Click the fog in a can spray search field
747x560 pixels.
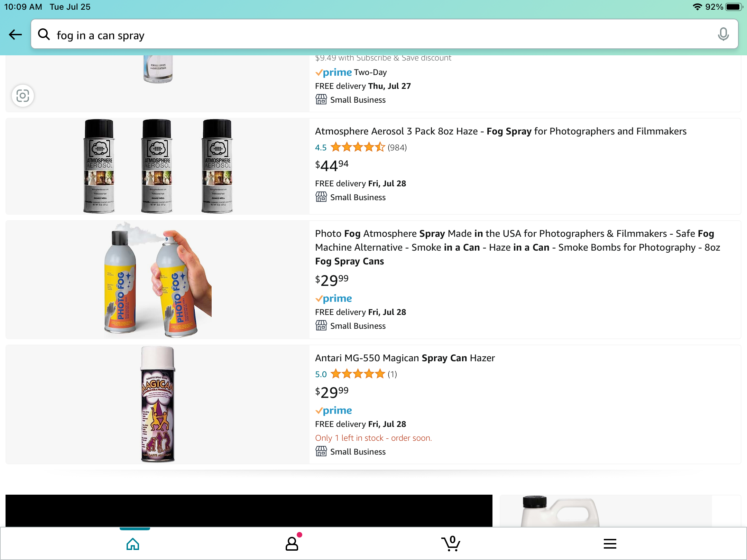(x=380, y=35)
